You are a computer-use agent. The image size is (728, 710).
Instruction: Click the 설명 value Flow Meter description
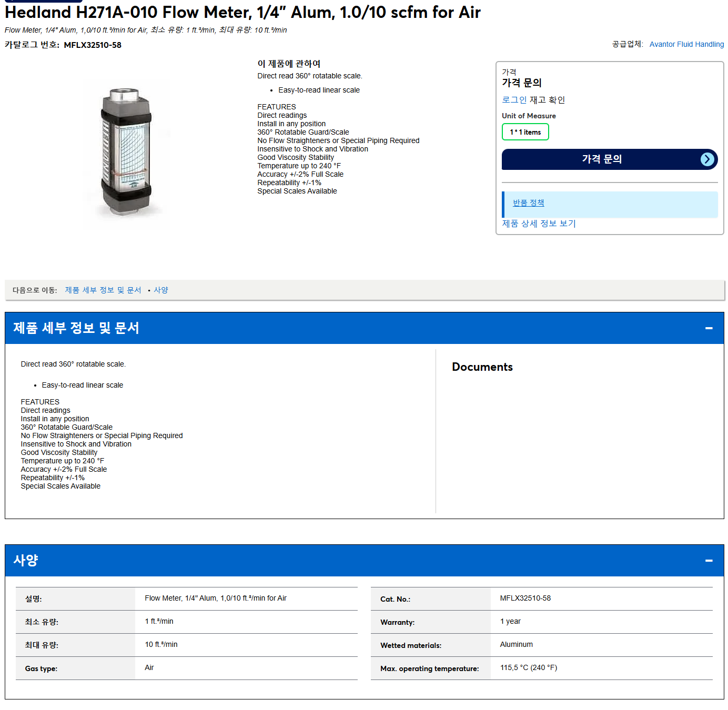pyautogui.click(x=216, y=599)
